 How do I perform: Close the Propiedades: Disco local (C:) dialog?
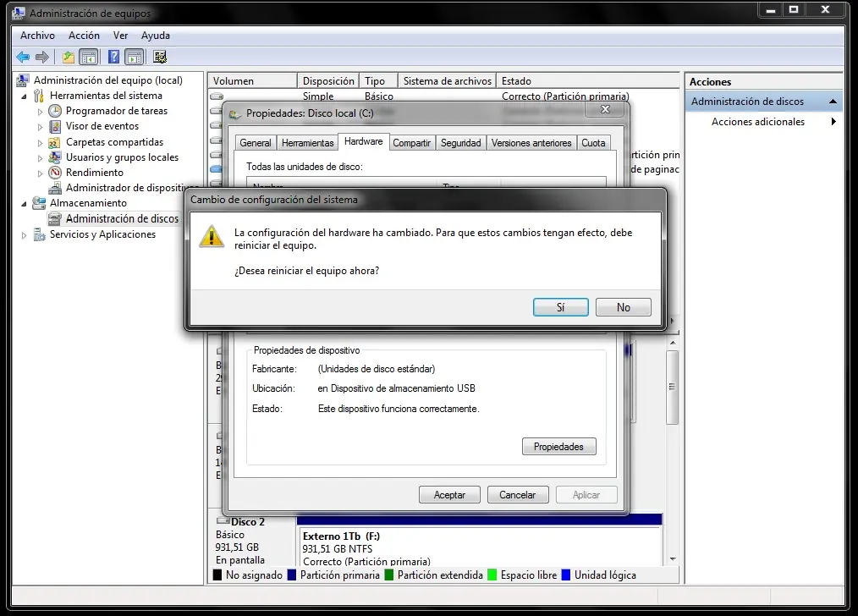(x=605, y=109)
